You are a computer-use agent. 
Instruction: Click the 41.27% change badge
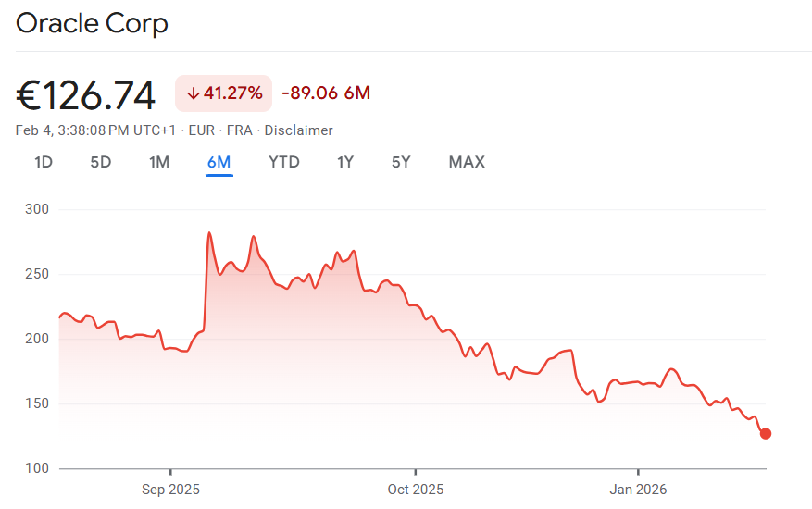(223, 93)
